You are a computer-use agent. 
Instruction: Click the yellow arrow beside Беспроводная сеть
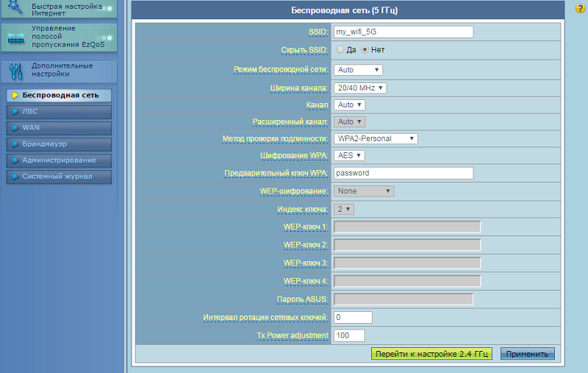tap(15, 96)
